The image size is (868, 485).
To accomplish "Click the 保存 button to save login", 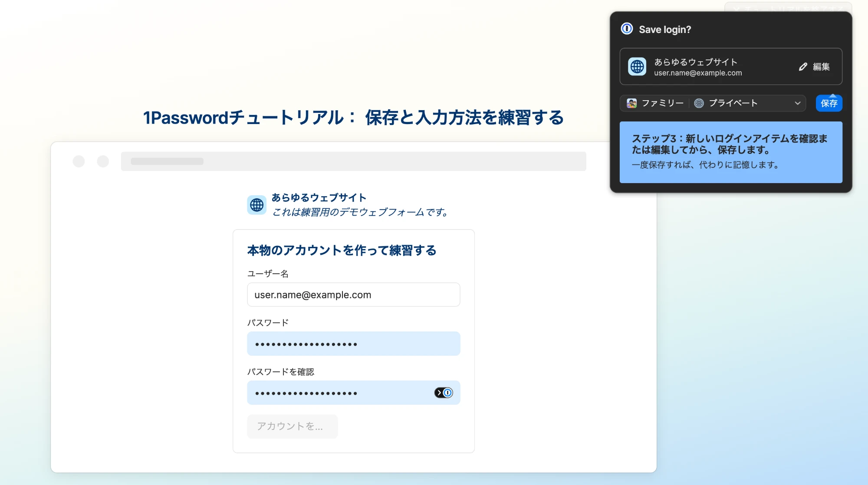I will point(829,103).
